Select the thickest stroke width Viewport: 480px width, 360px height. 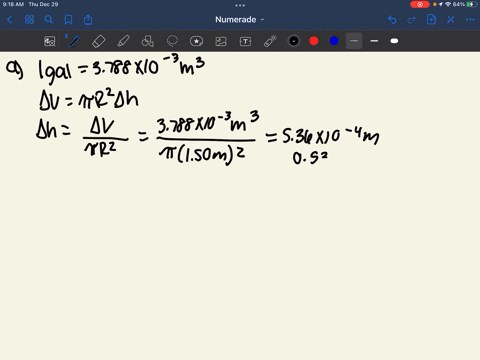(394, 41)
